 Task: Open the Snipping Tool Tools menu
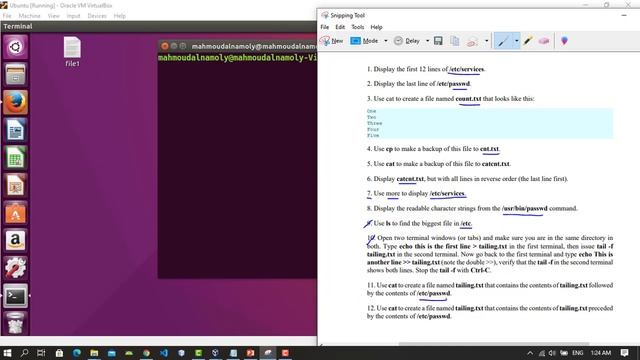coord(358,27)
